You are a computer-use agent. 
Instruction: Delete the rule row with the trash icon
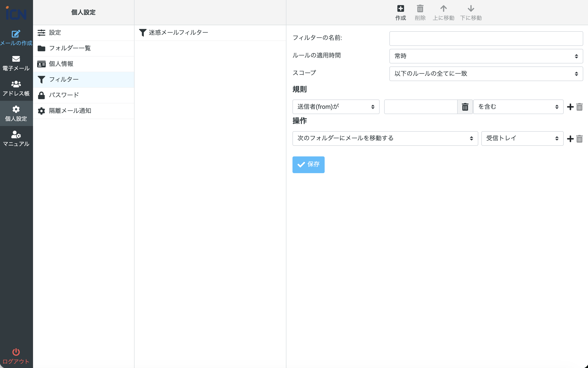pos(580,107)
